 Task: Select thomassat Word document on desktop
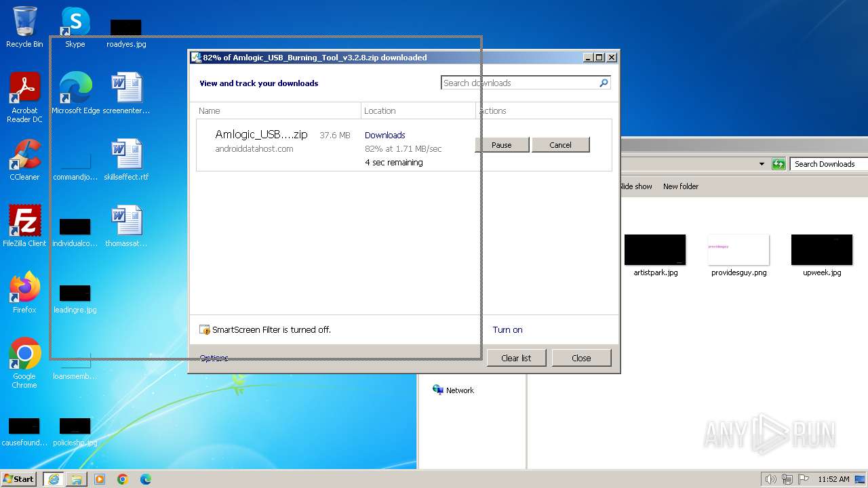(x=126, y=226)
